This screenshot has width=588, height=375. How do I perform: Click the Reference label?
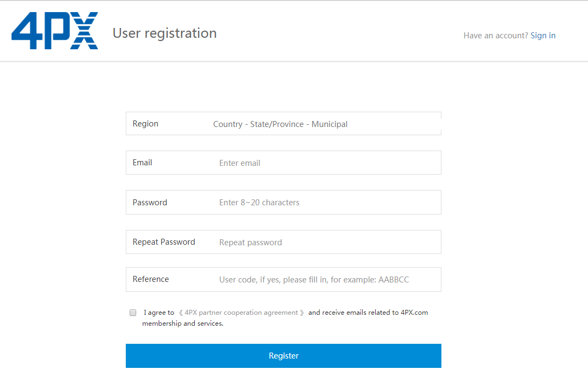[151, 279]
